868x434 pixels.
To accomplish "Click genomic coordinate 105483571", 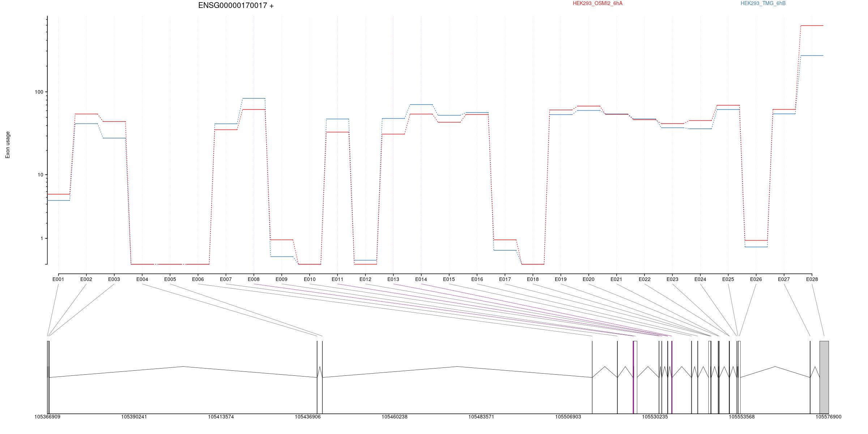I will [x=481, y=417].
